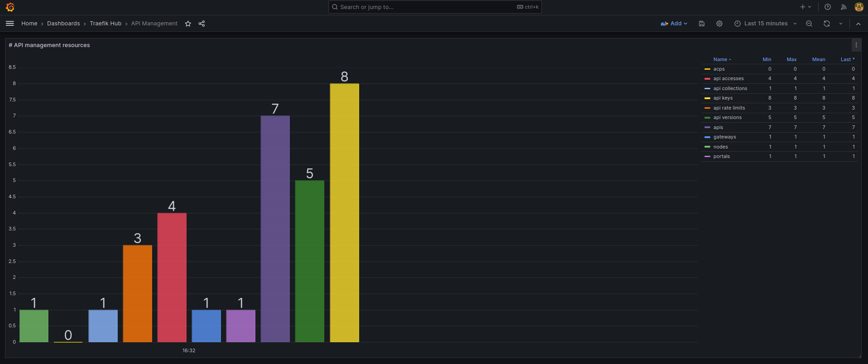Toggle the api rate limits legend series

729,108
